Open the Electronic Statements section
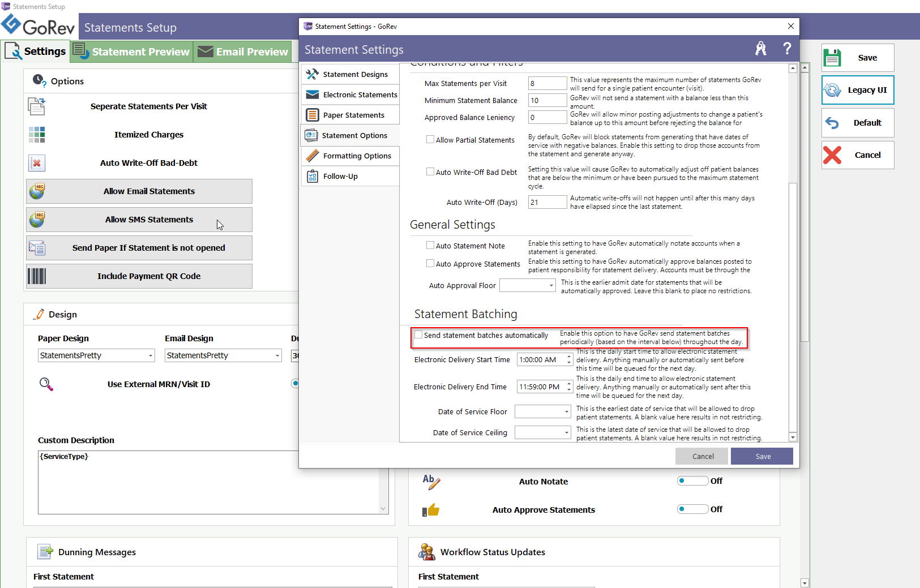 (x=351, y=95)
